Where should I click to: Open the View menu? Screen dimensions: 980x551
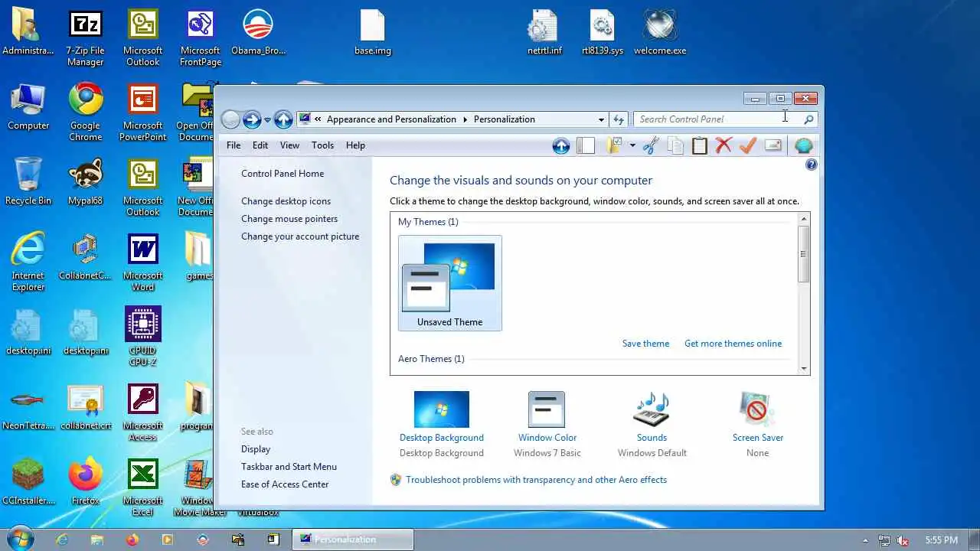[x=289, y=145]
